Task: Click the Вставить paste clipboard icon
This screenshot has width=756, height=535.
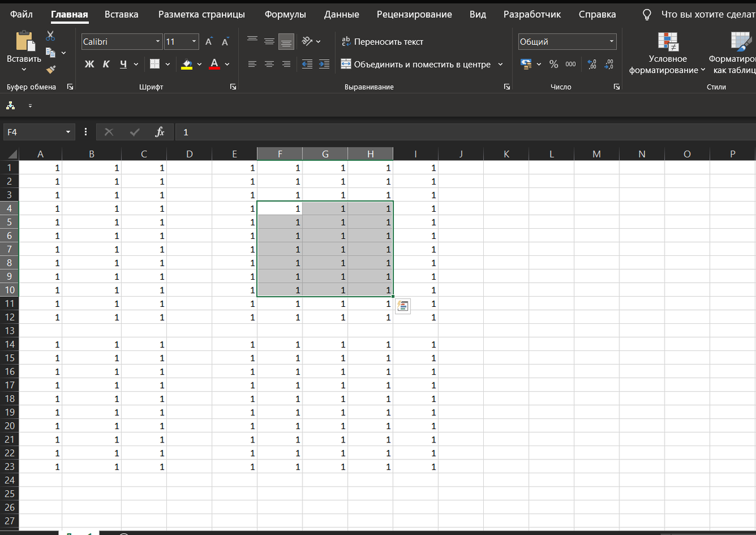Action: (25, 41)
